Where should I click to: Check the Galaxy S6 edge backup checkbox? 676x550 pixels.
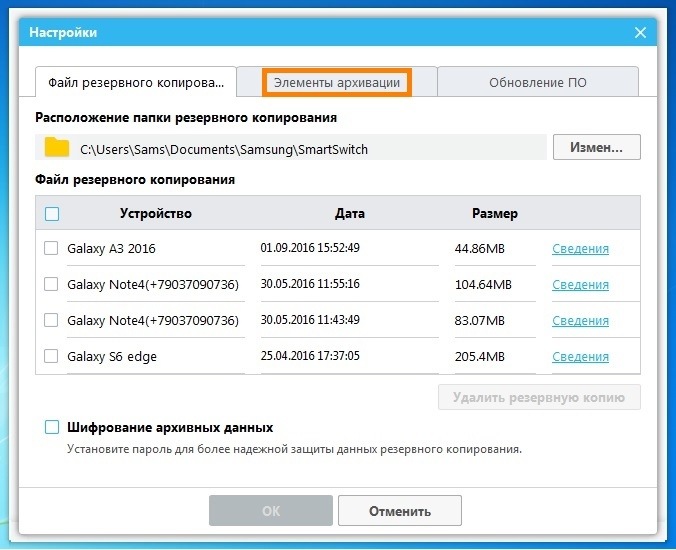pos(51,356)
